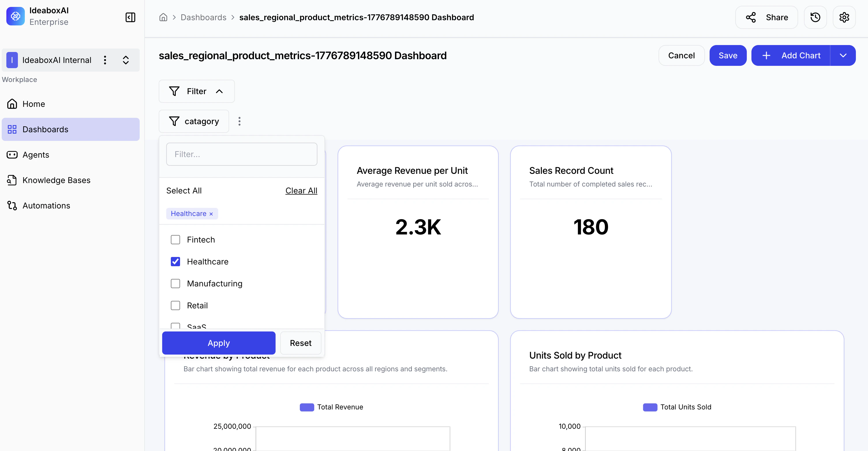This screenshot has height=451, width=868.
Task: Collapse the sidebar panel
Action: click(130, 17)
